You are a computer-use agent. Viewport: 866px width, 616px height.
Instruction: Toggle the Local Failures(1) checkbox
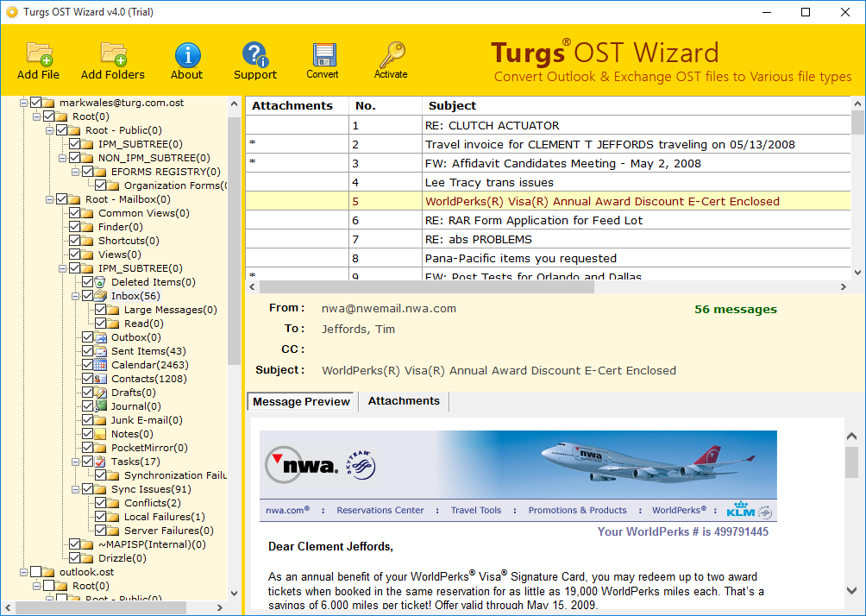pos(101,517)
